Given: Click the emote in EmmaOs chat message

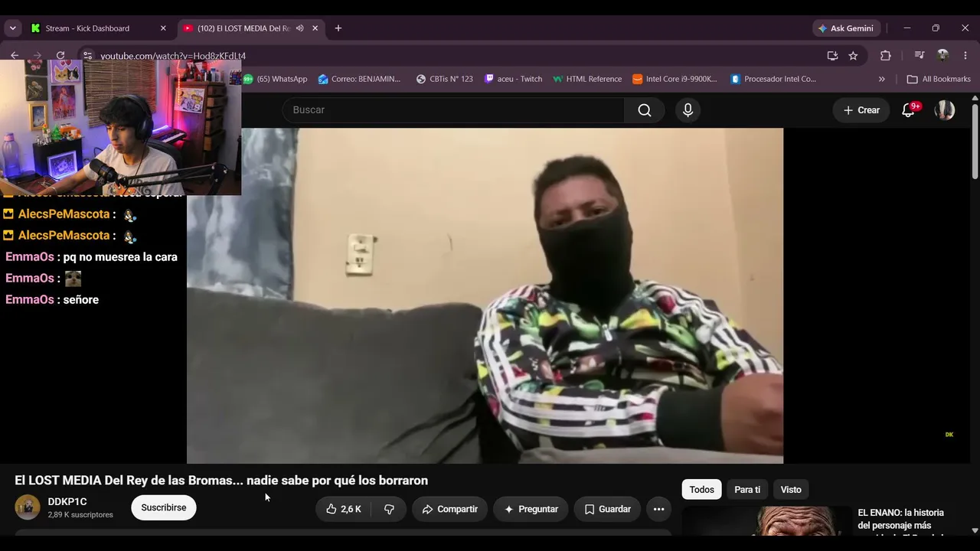Looking at the screenshot, I should [x=73, y=279].
